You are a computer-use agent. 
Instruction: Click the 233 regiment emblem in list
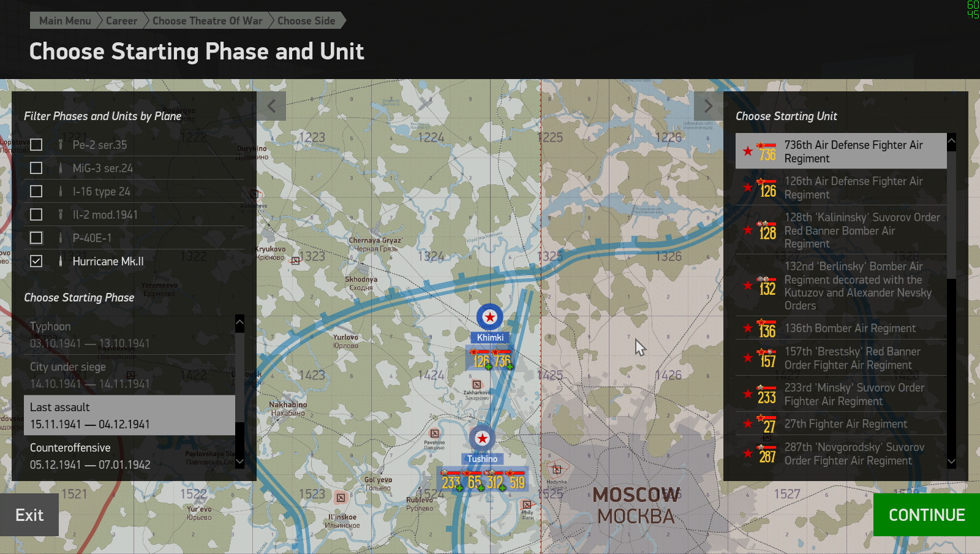click(x=767, y=394)
